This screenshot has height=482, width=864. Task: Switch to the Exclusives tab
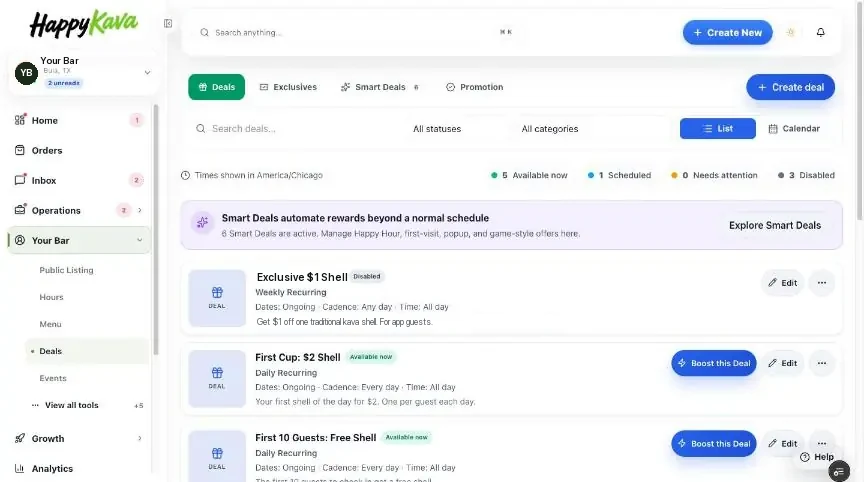(288, 87)
